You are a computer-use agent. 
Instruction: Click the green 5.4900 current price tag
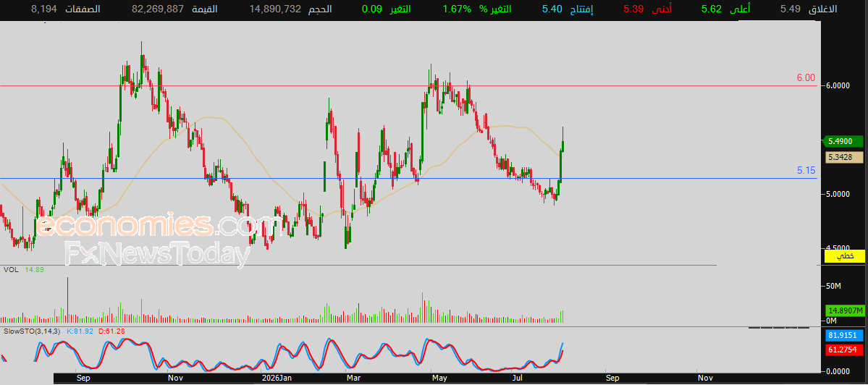(843, 142)
